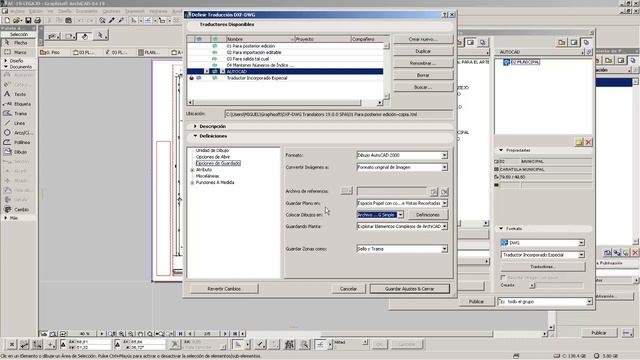Click the previous layout arrow in bottom bar
The image size is (640, 360).
(190, 334)
